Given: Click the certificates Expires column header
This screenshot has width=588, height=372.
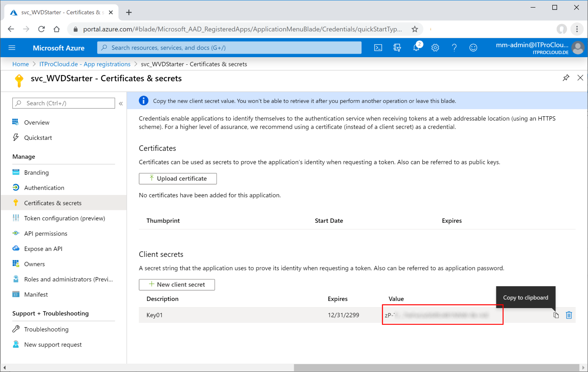Looking at the screenshot, I should click(x=452, y=221).
